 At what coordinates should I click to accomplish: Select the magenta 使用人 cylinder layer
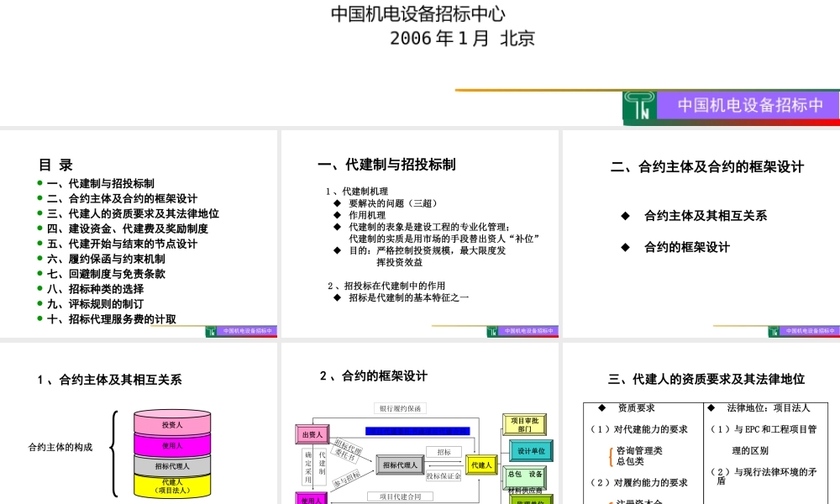[172, 445]
